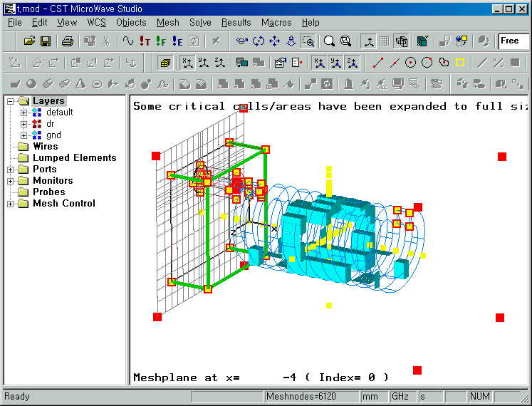This screenshot has height=406, width=532.
Task: Expand the Monitors folder
Action: click(x=10, y=181)
